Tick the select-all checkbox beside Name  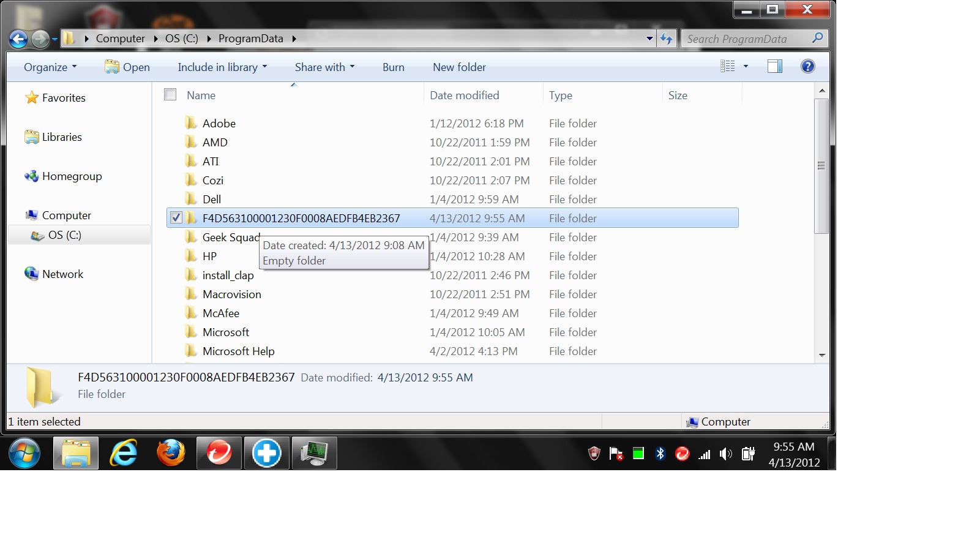(170, 95)
